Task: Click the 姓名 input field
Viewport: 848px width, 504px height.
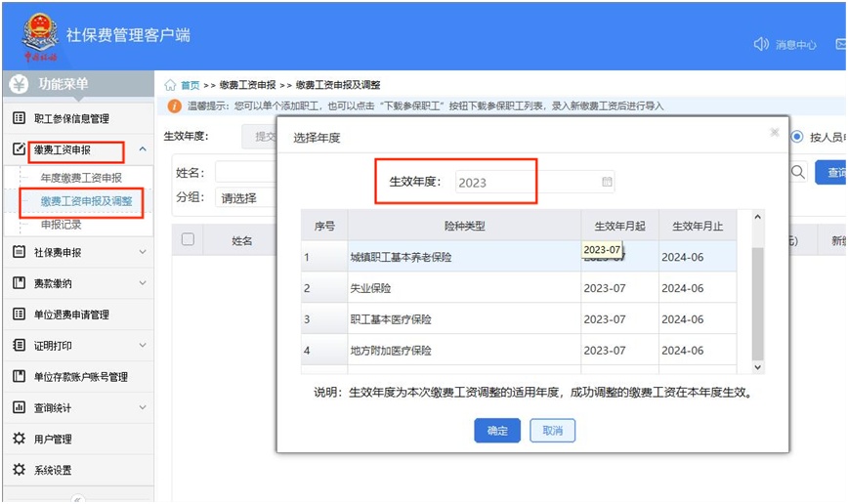Action: click(246, 172)
